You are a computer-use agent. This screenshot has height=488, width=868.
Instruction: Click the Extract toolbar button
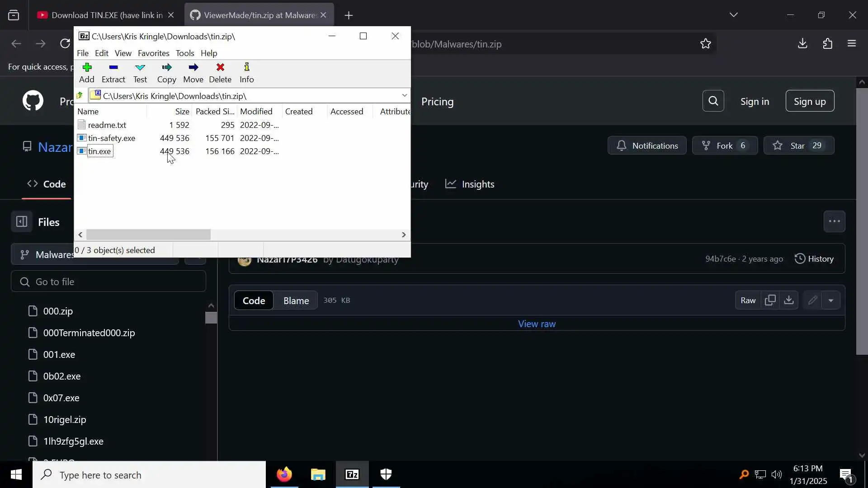tap(113, 73)
